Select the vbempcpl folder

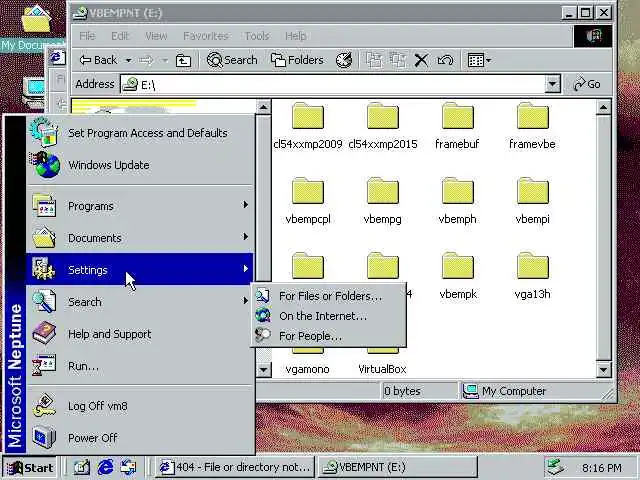coord(308,201)
